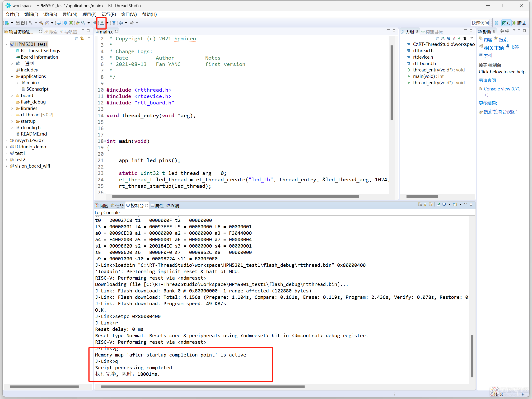This screenshot has height=399, width=532.
Task: Switch to the 问题 tab
Action: [102, 206]
